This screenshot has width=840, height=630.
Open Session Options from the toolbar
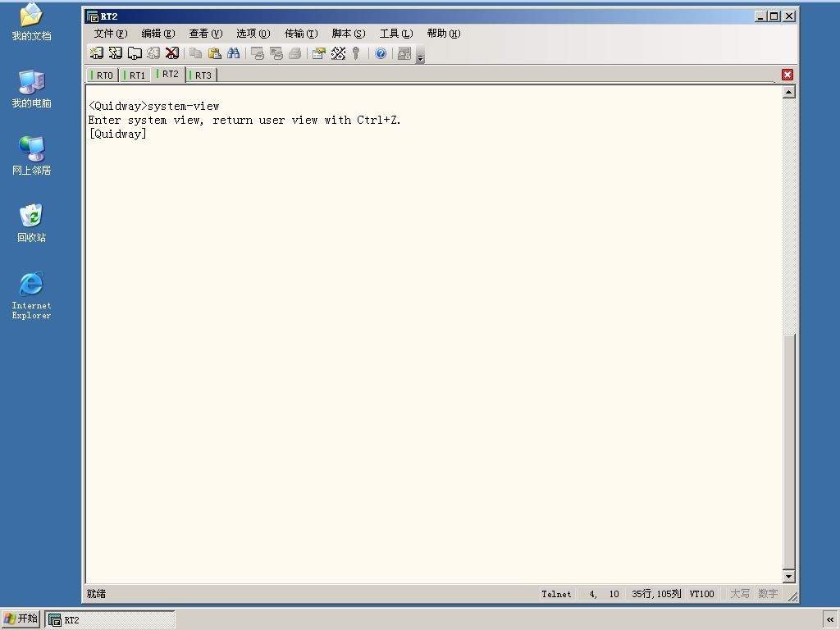pyautogui.click(x=319, y=53)
